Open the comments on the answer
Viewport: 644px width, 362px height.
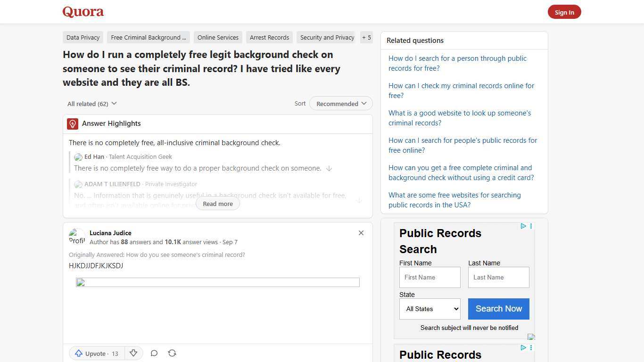pyautogui.click(x=154, y=353)
